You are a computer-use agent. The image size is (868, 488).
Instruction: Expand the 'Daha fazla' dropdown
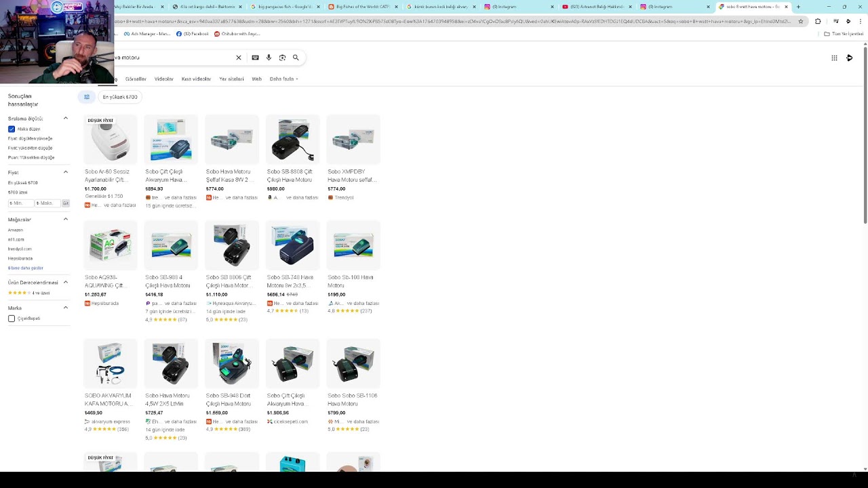coord(283,79)
